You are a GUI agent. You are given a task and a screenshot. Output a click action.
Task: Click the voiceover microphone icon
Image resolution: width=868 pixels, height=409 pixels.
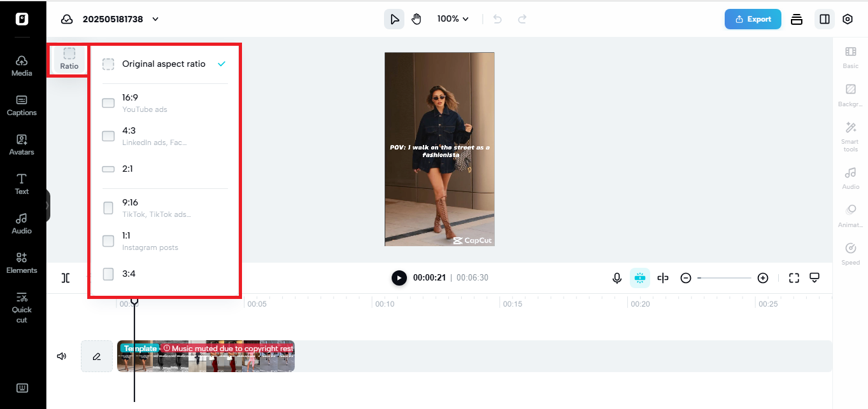point(616,277)
